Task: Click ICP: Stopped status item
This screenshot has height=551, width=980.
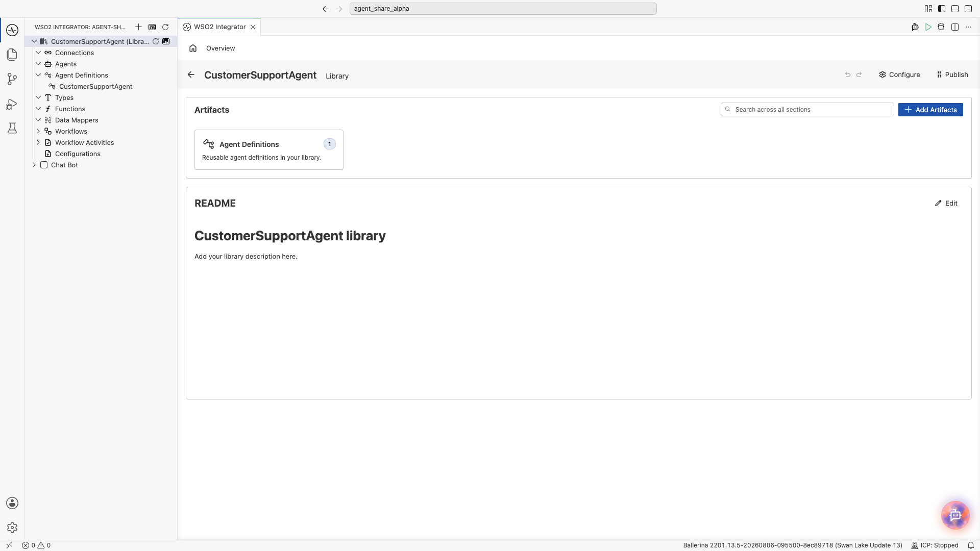Action: (935, 545)
